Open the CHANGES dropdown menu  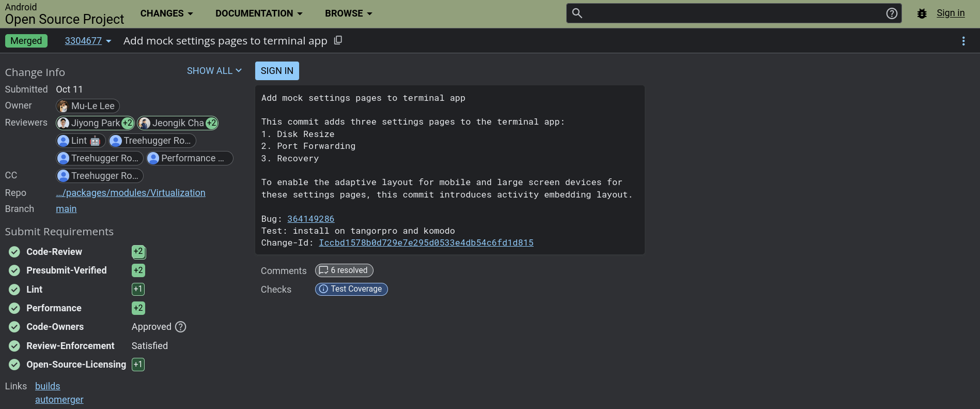click(x=166, y=13)
